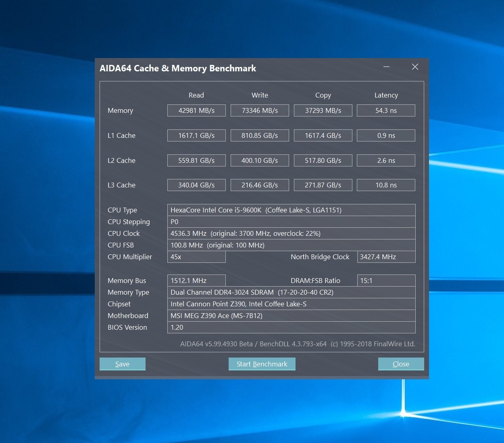Click CPU Clock value 4536.3 MHz
Viewport: 504px width, 443px height.
click(292, 233)
